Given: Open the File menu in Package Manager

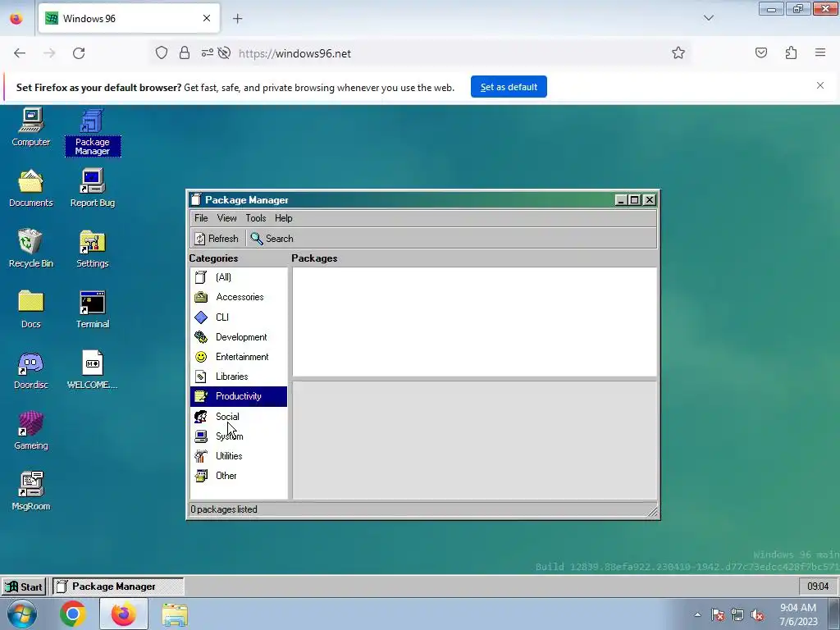Looking at the screenshot, I should coord(201,218).
